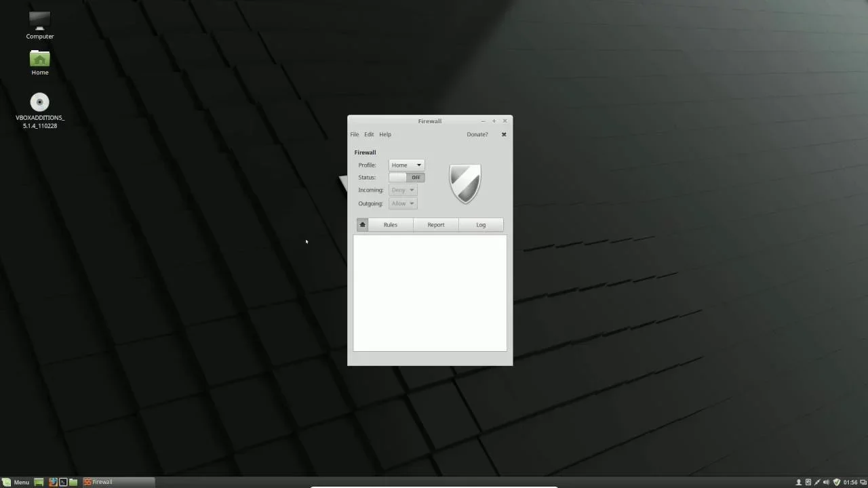Switch to the Rules tab

click(391, 225)
